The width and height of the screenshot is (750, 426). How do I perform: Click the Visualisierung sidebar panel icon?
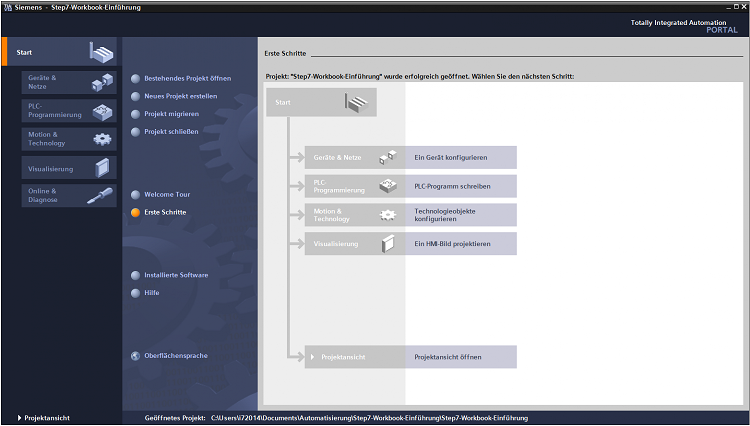[102, 168]
